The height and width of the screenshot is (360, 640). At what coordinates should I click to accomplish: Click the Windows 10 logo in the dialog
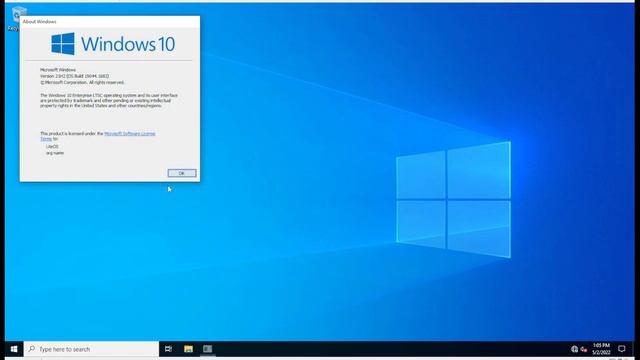[x=113, y=44]
